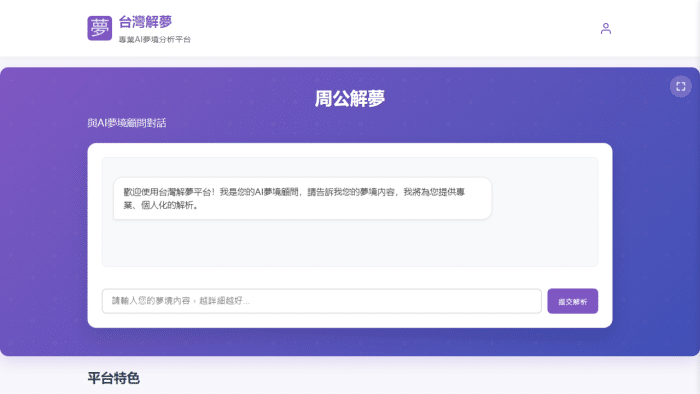Focus the dream content input field
Screen dimensions: 700x394
[321, 301]
